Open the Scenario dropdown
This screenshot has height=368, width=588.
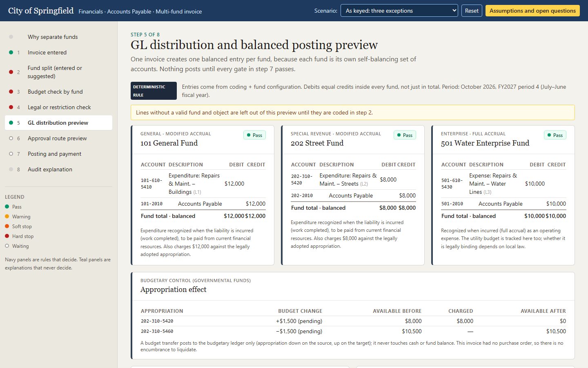(x=399, y=11)
